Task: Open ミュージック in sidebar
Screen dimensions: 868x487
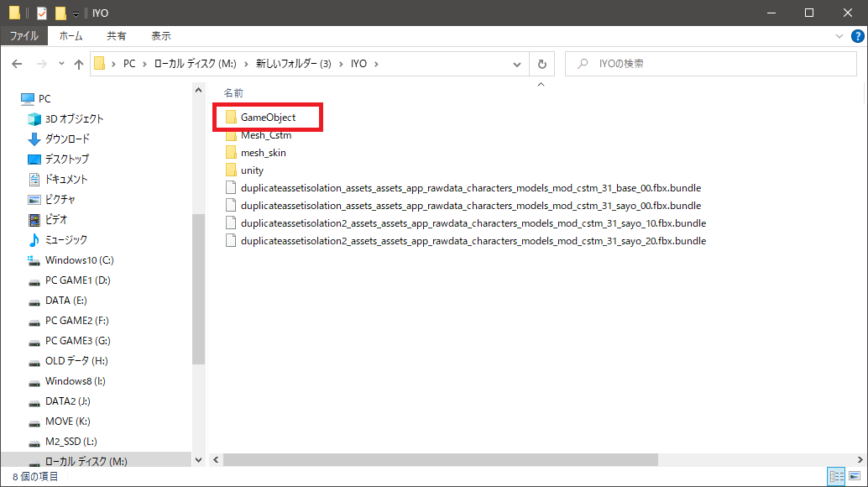Action: pos(58,239)
